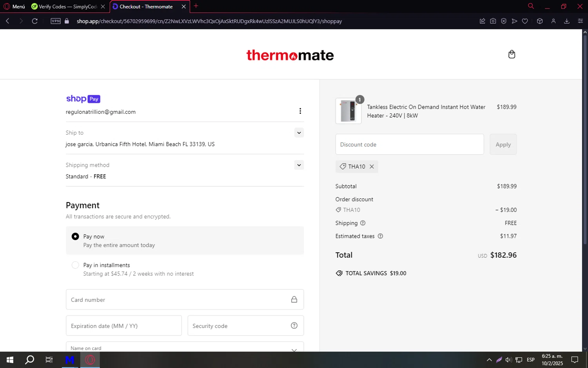588x368 pixels.
Task: Open the edit page share icon
Action: pos(483,21)
